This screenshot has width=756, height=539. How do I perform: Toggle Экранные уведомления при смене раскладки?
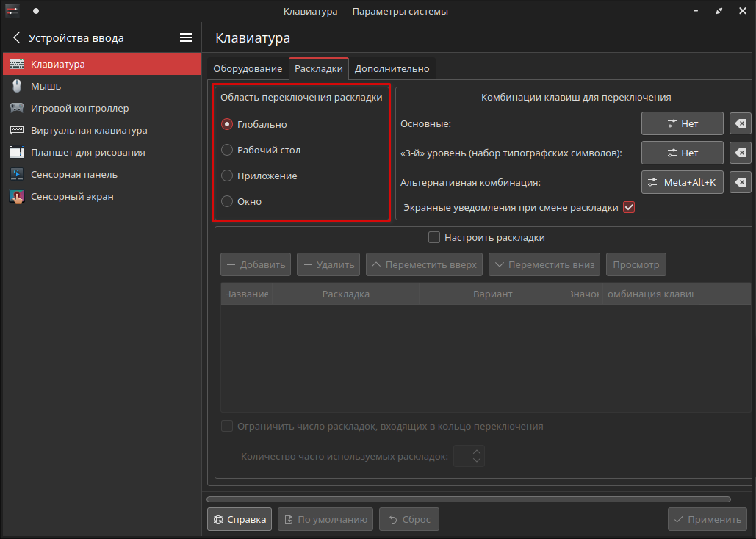(629, 207)
